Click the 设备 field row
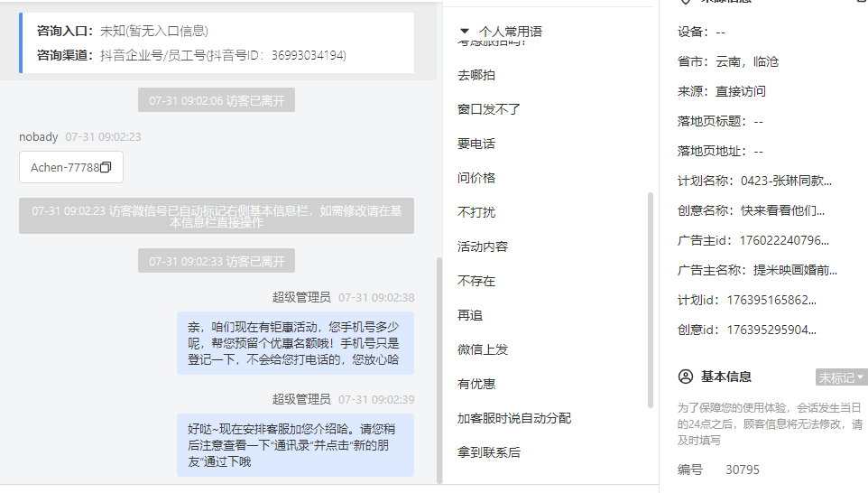This screenshot has width=868, height=493. [x=701, y=33]
